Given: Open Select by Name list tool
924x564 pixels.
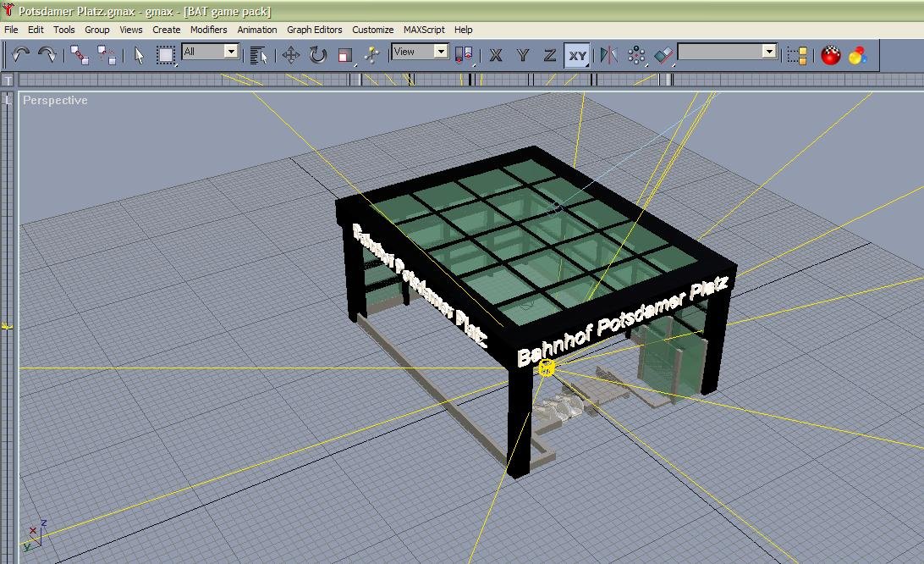Looking at the screenshot, I should 258,55.
